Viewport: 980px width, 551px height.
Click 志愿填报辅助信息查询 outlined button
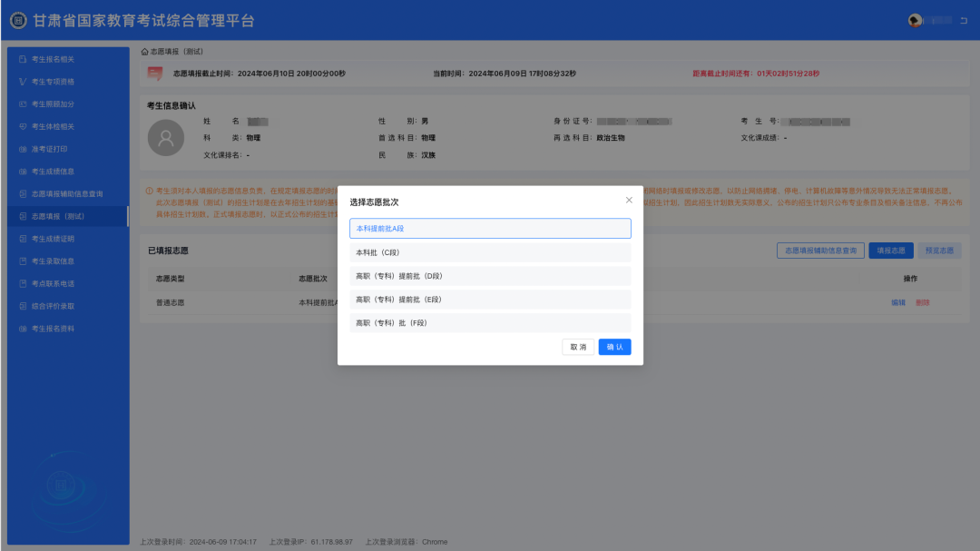point(820,251)
